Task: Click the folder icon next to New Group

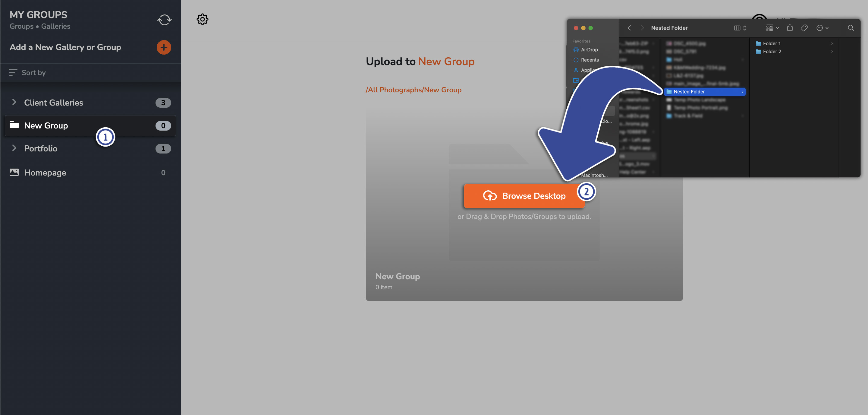Action: [x=14, y=125]
